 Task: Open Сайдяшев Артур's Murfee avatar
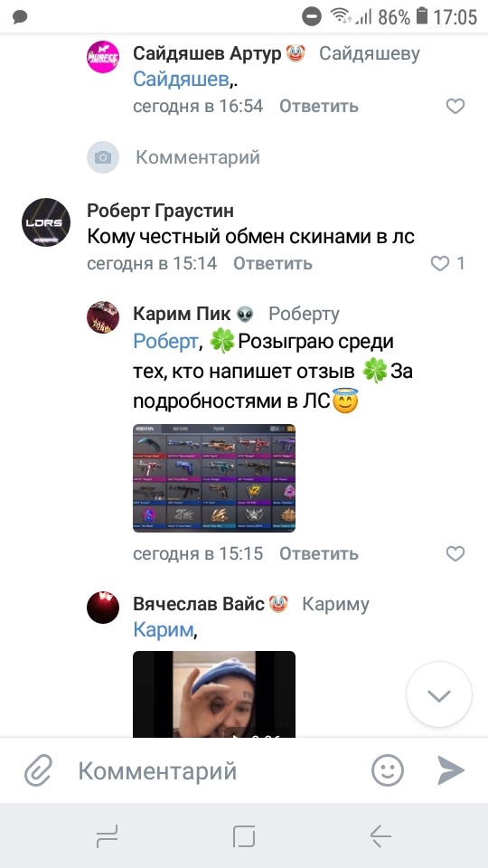tap(103, 56)
